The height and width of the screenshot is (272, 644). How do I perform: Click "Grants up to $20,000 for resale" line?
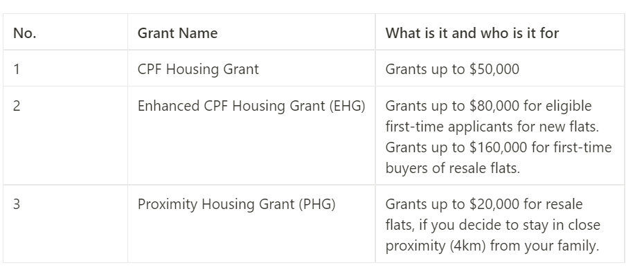pos(484,204)
